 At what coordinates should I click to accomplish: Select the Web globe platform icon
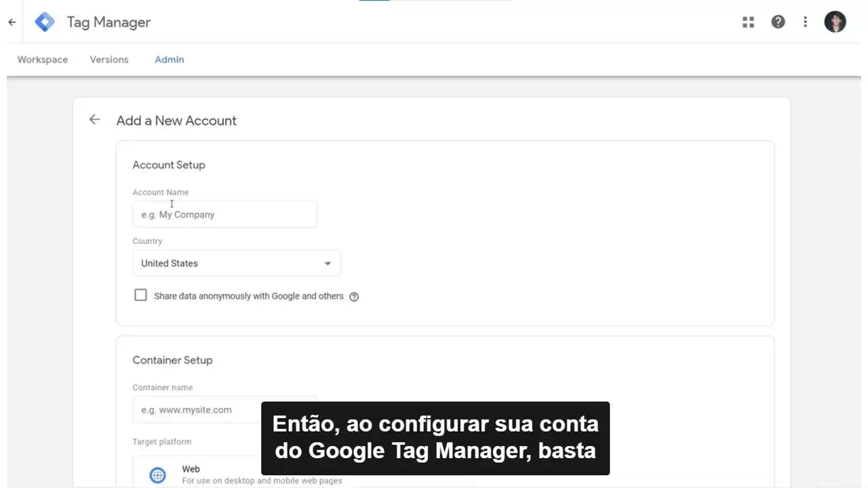tap(157, 475)
